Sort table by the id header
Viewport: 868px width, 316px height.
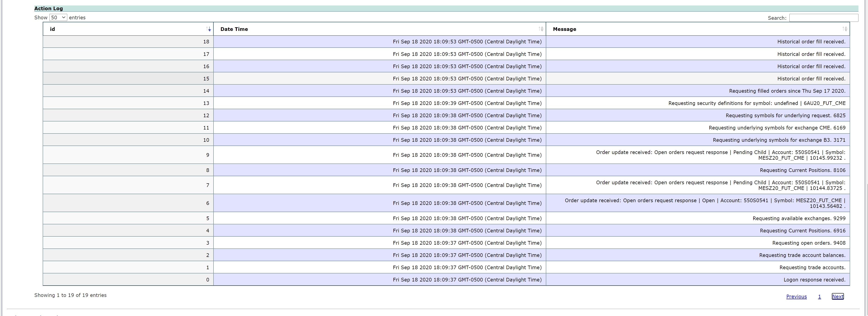53,29
